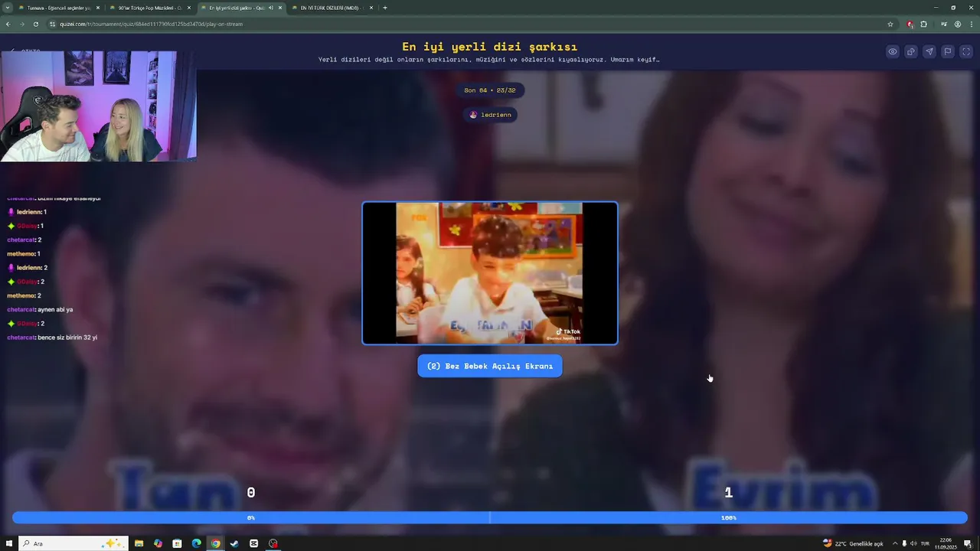Expand the tab search dropdown arrow
The height and width of the screenshot is (551, 980).
click(8, 8)
